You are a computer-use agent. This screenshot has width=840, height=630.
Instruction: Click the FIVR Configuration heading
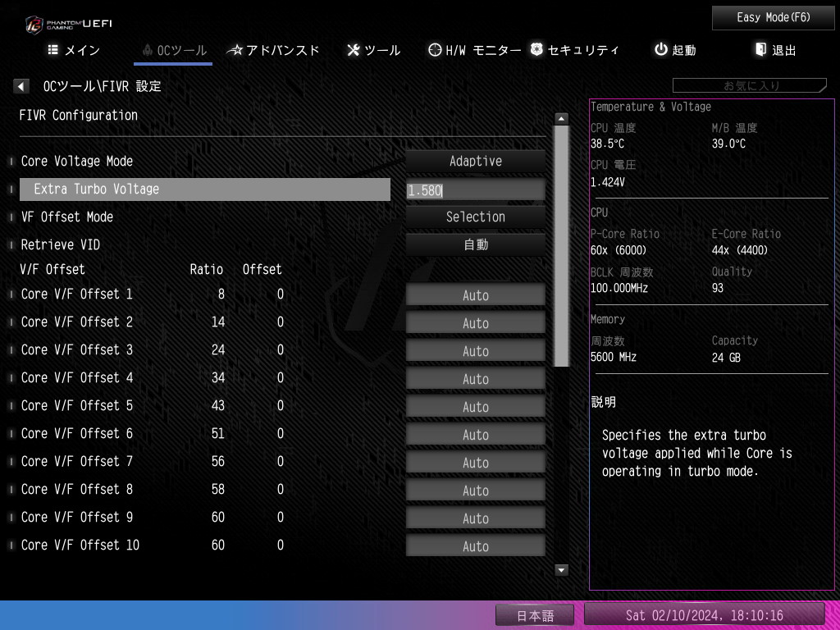[x=79, y=115]
